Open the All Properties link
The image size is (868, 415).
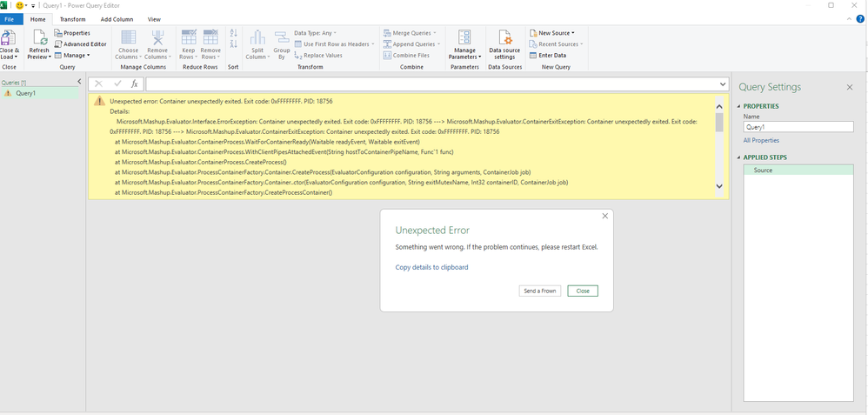tap(761, 141)
